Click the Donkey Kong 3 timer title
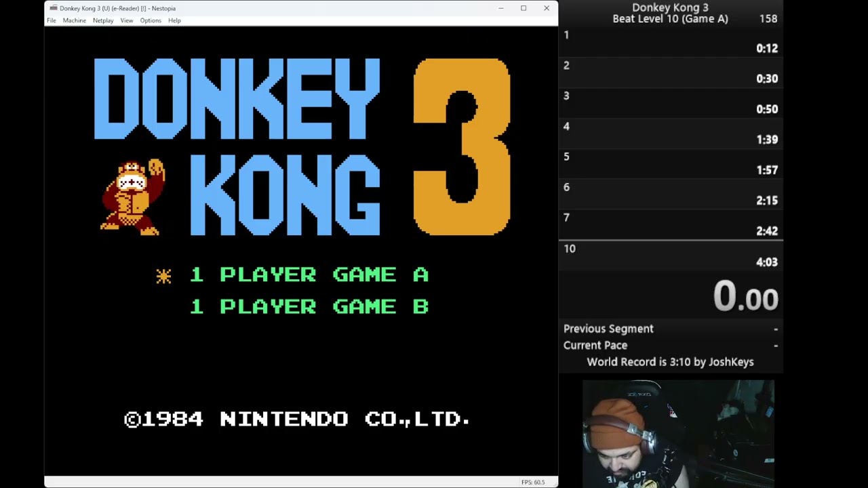Image resolution: width=868 pixels, height=488 pixels. click(670, 7)
